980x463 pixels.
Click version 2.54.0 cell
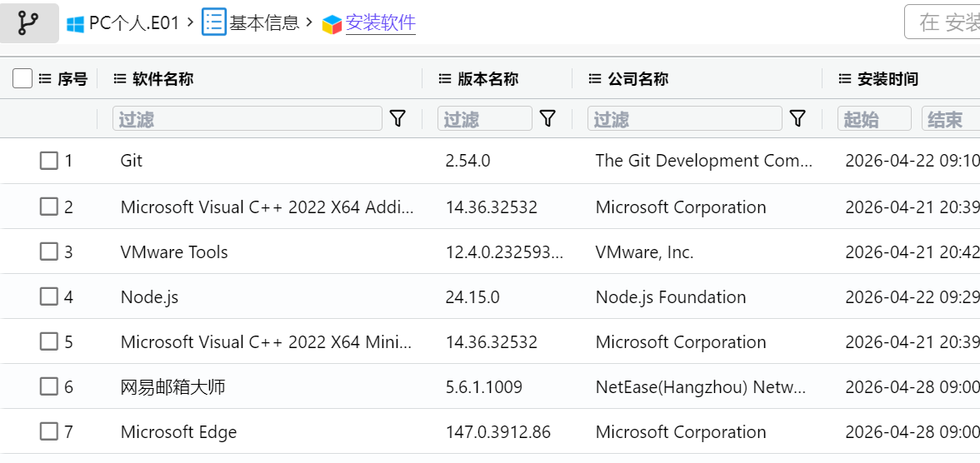(468, 162)
